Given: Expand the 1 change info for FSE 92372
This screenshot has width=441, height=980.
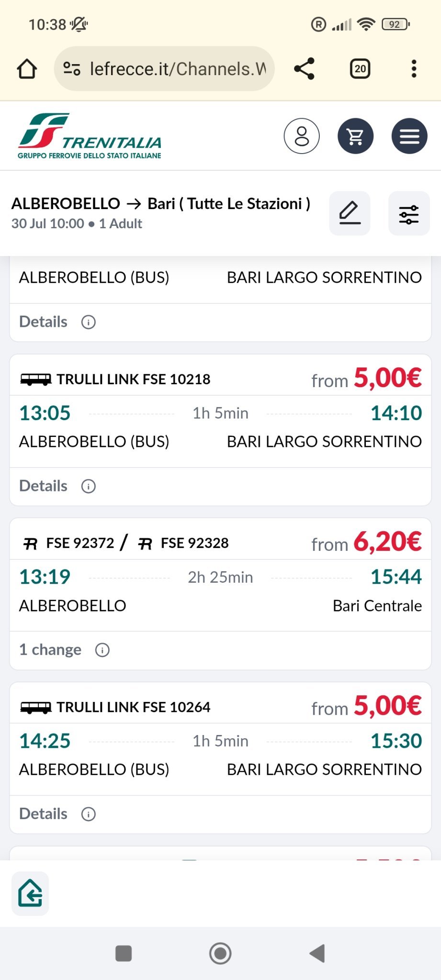Looking at the screenshot, I should coord(64,650).
